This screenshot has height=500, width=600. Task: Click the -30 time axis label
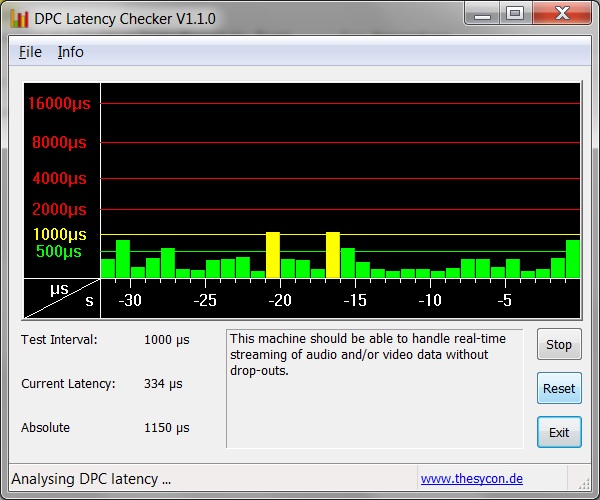click(130, 300)
